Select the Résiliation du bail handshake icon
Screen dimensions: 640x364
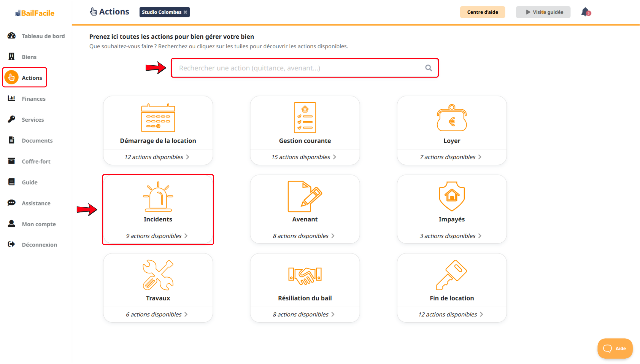[304, 275]
